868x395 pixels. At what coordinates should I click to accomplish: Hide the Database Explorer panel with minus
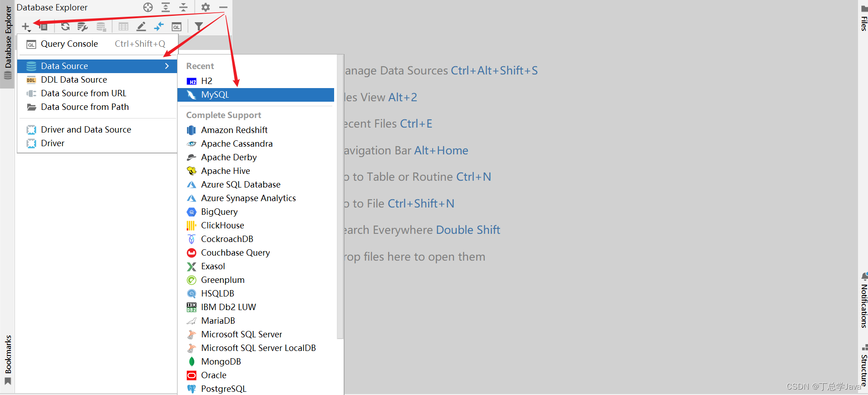(x=223, y=7)
